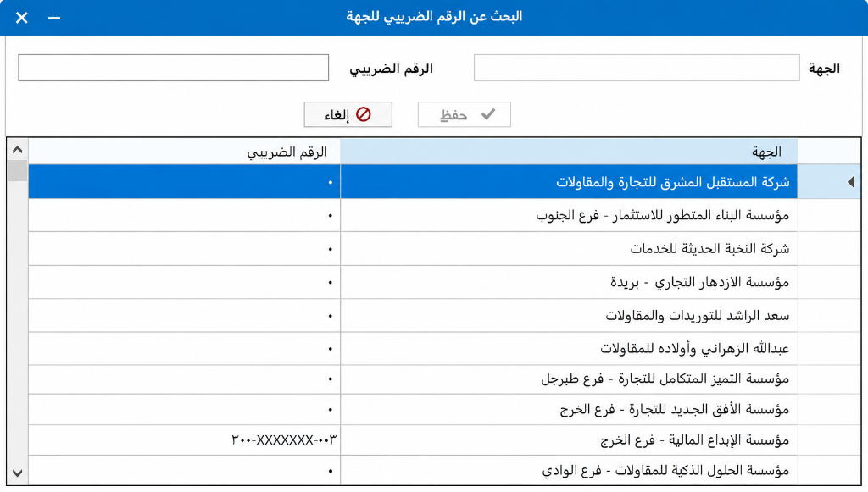The height and width of the screenshot is (492, 868).
Task: Click the scrollbar up arrow
Action: [x=17, y=149]
